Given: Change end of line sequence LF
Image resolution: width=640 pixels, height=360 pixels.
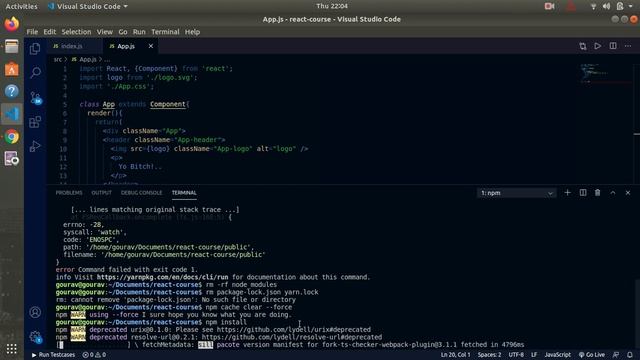Looking at the screenshot, I should pos(534,355).
